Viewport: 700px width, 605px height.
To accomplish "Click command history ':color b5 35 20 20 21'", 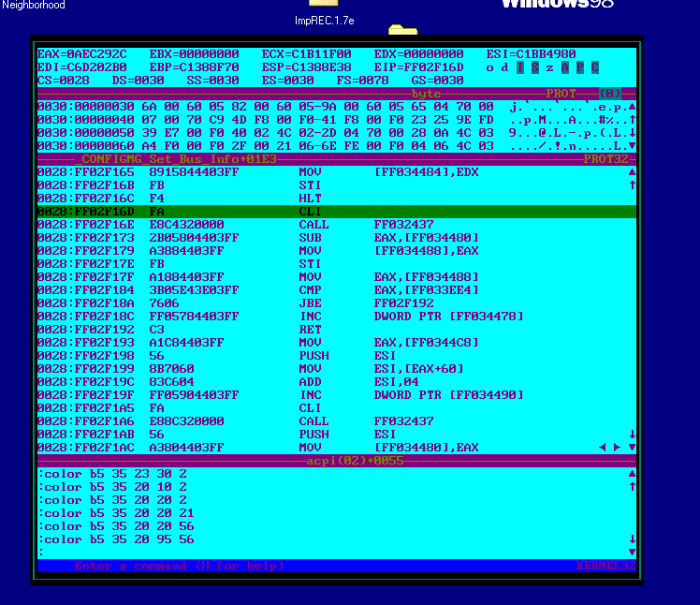I will [116, 513].
